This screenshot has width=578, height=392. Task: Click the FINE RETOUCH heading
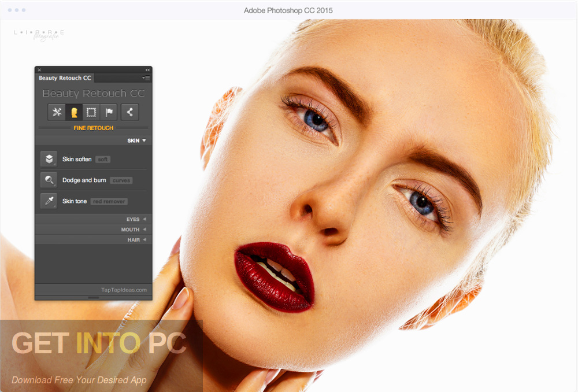(x=93, y=128)
